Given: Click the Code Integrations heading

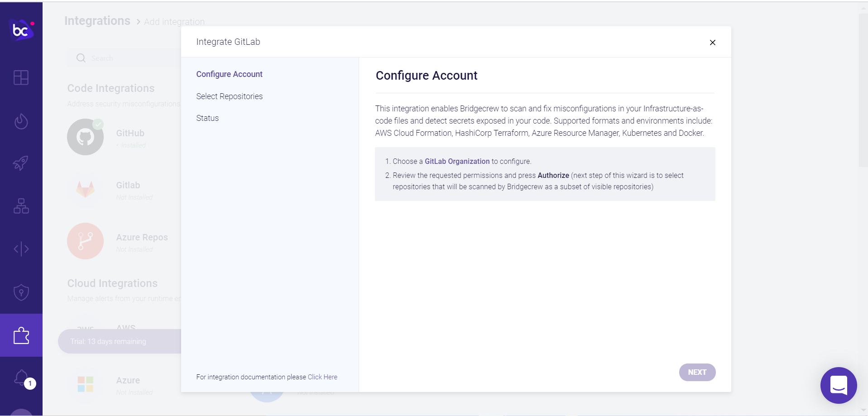Looking at the screenshot, I should pyautogui.click(x=111, y=88).
